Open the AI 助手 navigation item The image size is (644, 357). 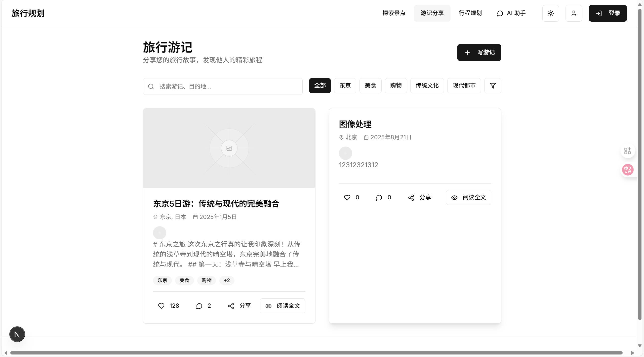tap(511, 13)
